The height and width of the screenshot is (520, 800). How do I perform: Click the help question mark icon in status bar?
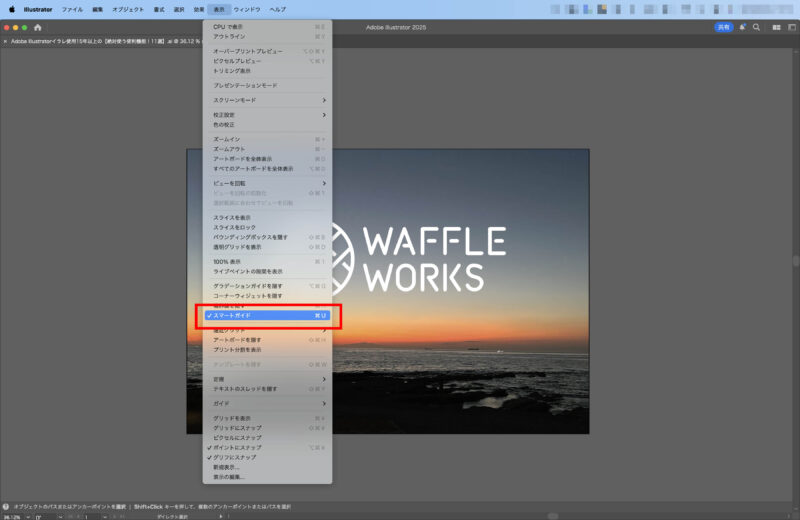coord(6,507)
